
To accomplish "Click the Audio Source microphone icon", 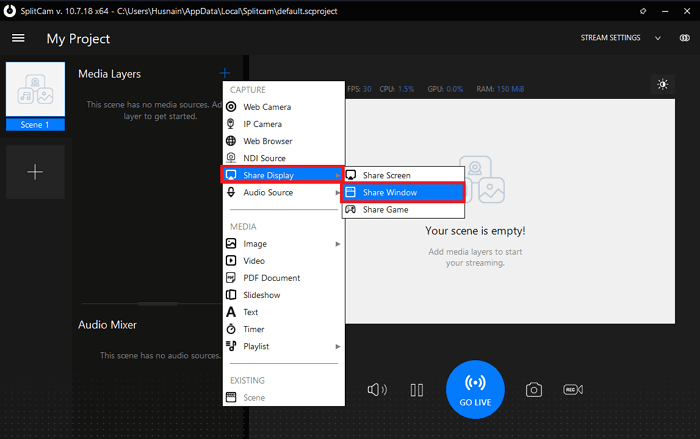I will click(x=231, y=192).
